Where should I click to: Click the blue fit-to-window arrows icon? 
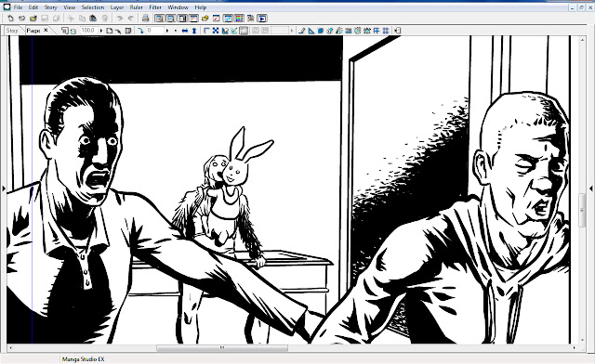[216, 31]
